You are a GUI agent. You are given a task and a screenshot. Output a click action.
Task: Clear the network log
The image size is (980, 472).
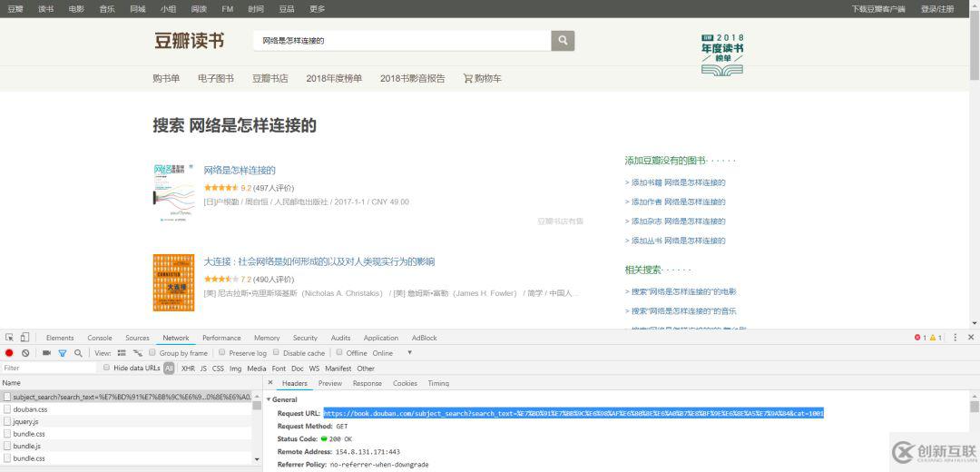25,353
